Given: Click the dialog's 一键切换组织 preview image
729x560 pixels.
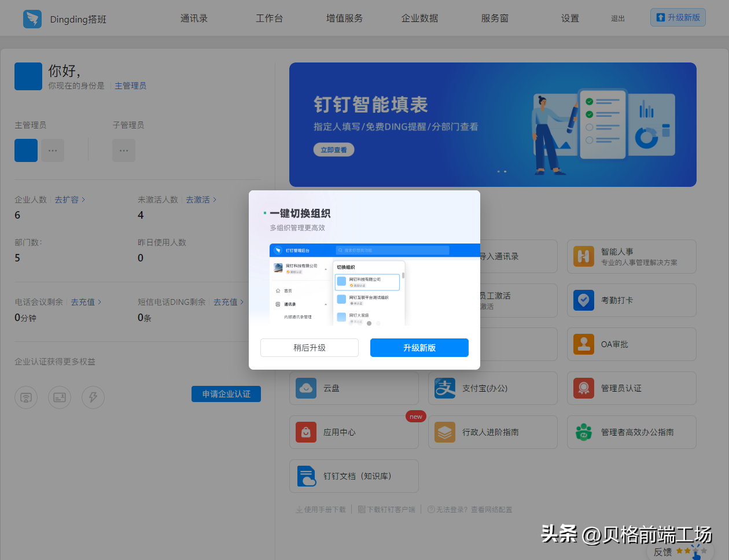Looking at the screenshot, I should click(374, 285).
